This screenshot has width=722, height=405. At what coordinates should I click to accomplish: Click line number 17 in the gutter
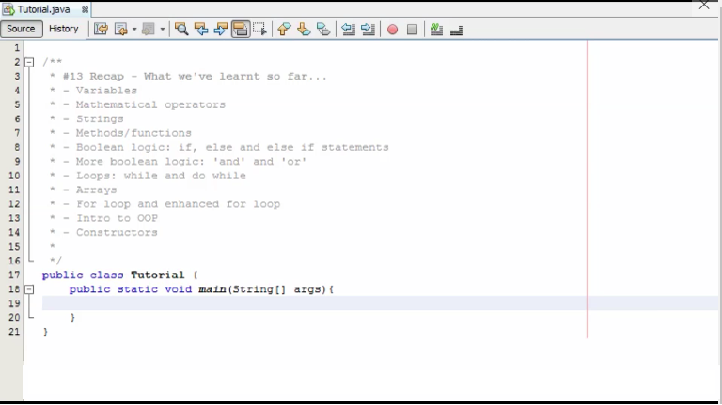(14, 275)
